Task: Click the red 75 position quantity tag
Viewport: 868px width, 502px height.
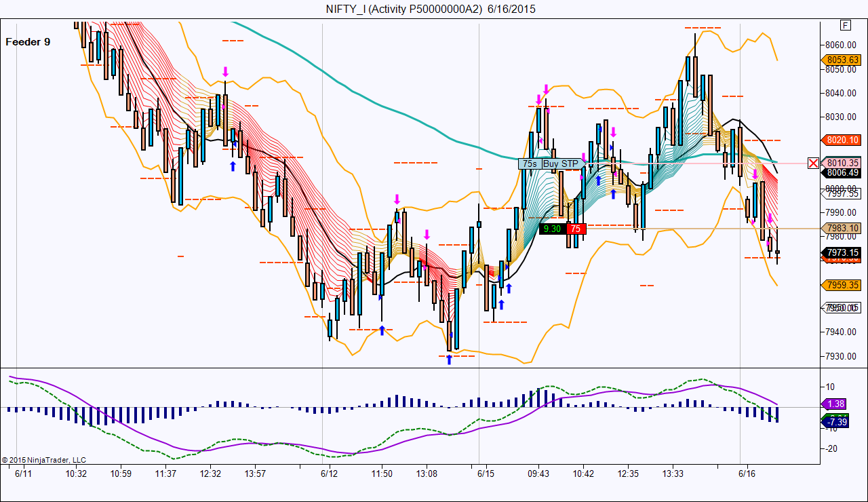Action: point(576,229)
